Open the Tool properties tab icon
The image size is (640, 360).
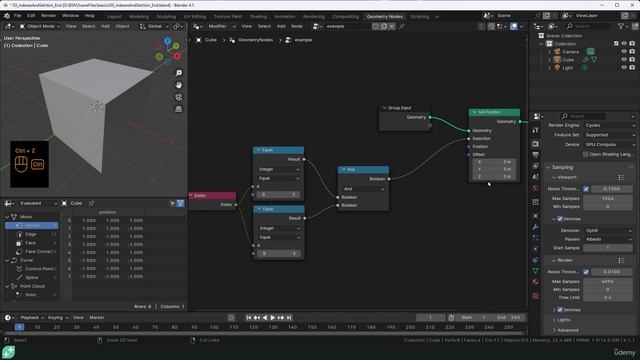tap(536, 130)
